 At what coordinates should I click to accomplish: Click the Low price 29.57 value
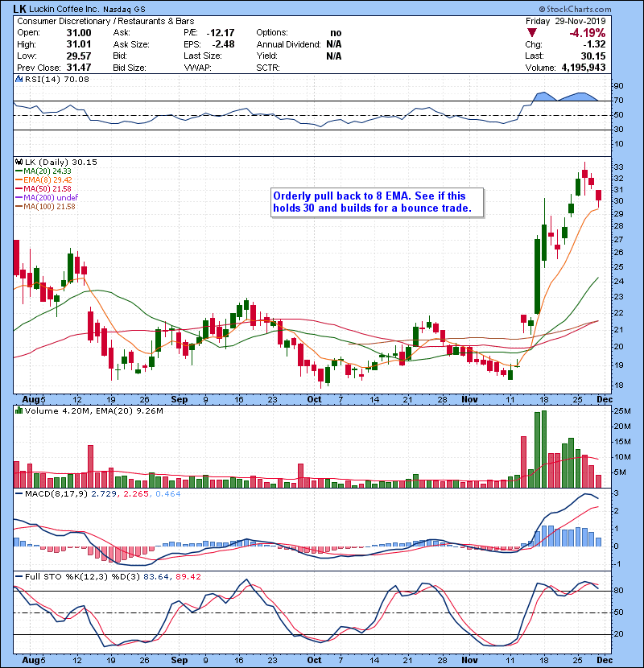pyautogui.click(x=79, y=56)
